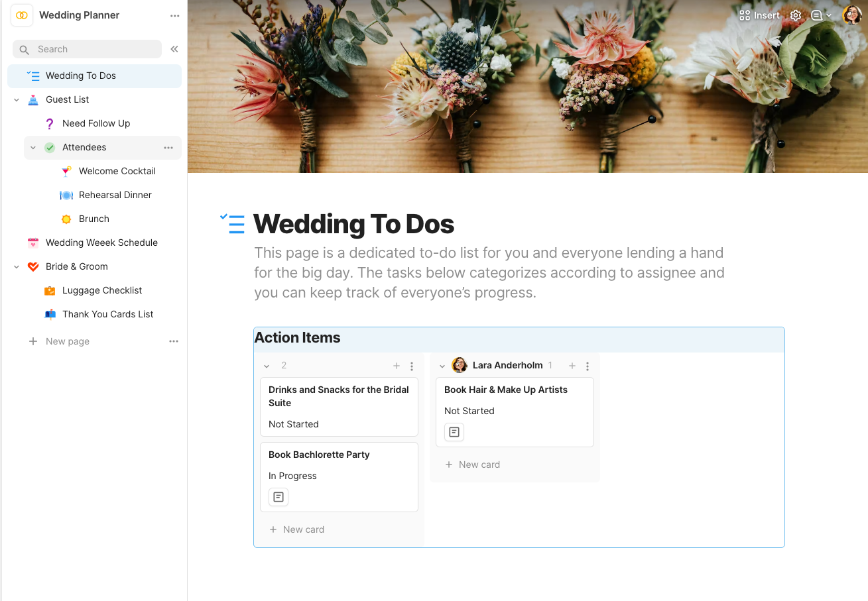Click the Insert button
The height and width of the screenshot is (601, 868).
click(x=760, y=15)
